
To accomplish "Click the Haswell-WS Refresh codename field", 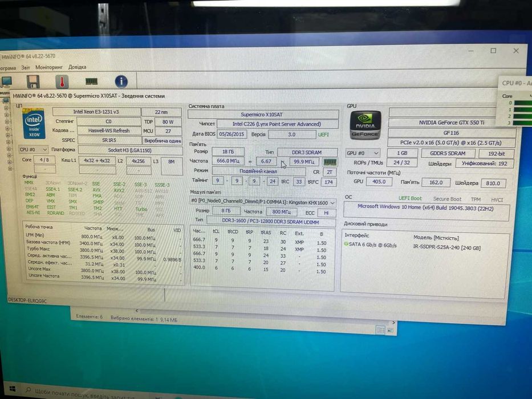I will pos(109,131).
